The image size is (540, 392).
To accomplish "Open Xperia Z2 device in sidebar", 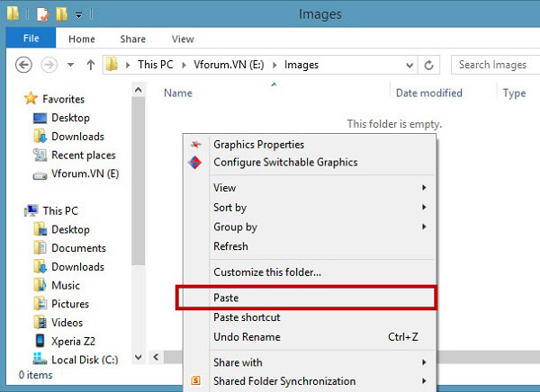I will point(72,341).
